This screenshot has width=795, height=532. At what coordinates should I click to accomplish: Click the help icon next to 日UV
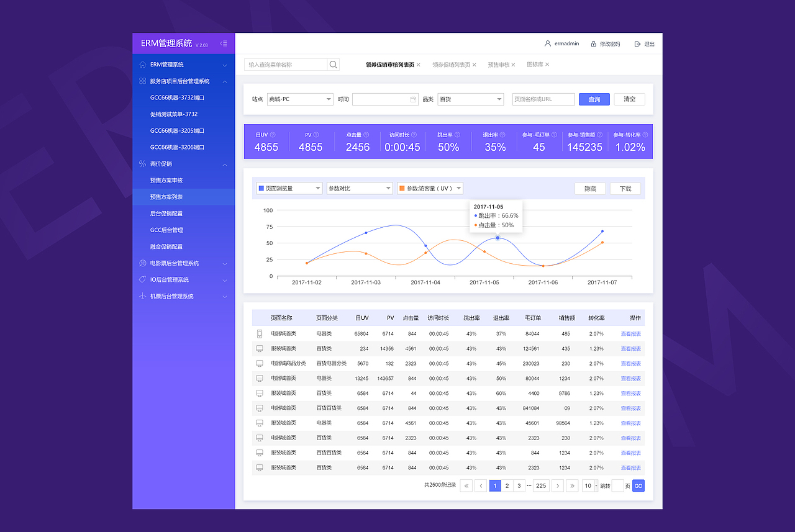pos(273,135)
